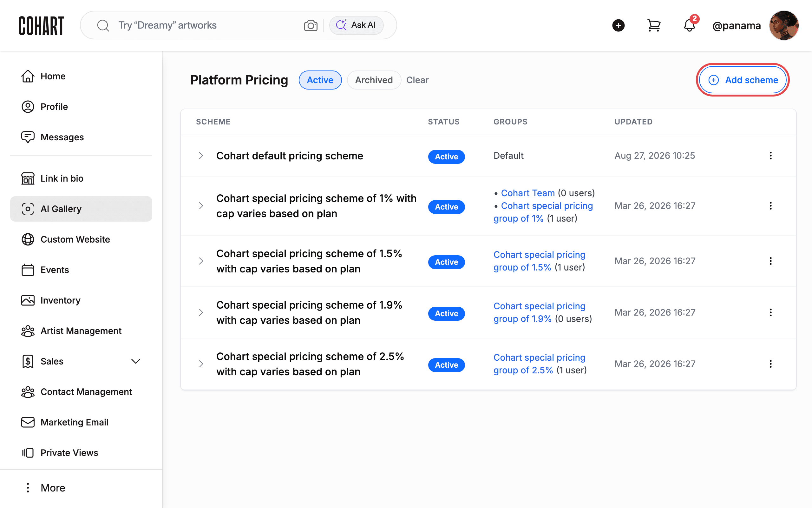Viewport: 812px width, 508px height.
Task: Click the black plus create icon
Action: pyautogui.click(x=618, y=25)
